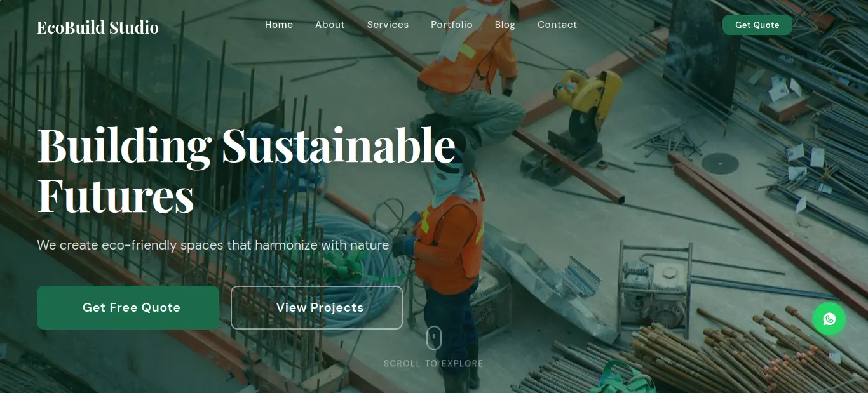This screenshot has width=868, height=393.
Task: Click the Futures line of the headline
Action: [x=116, y=196]
